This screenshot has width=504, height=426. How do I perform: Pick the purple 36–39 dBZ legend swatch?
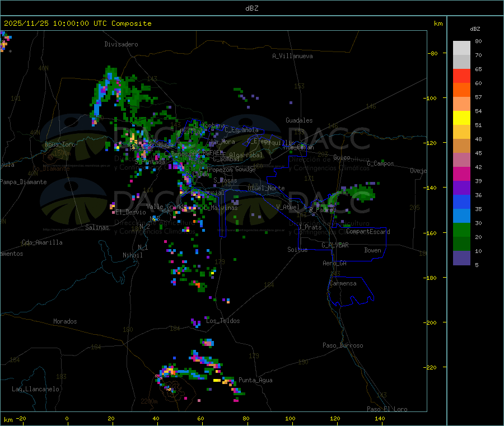[461, 188]
